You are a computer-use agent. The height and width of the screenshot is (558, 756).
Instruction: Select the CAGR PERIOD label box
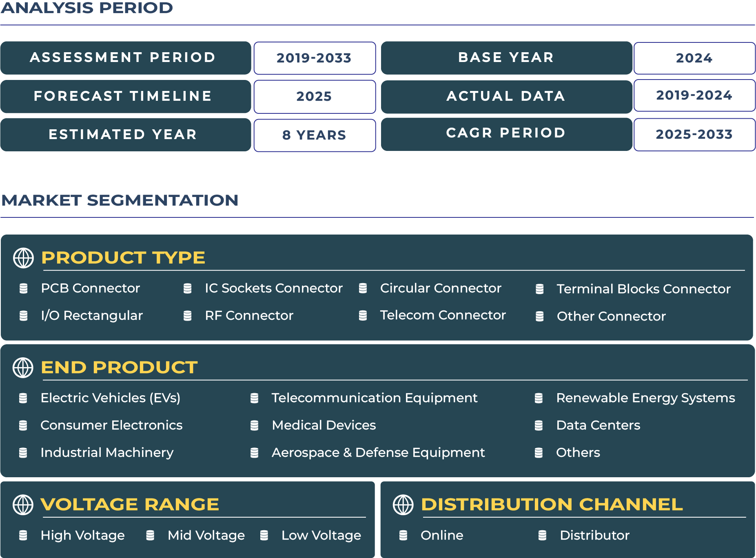[507, 135]
